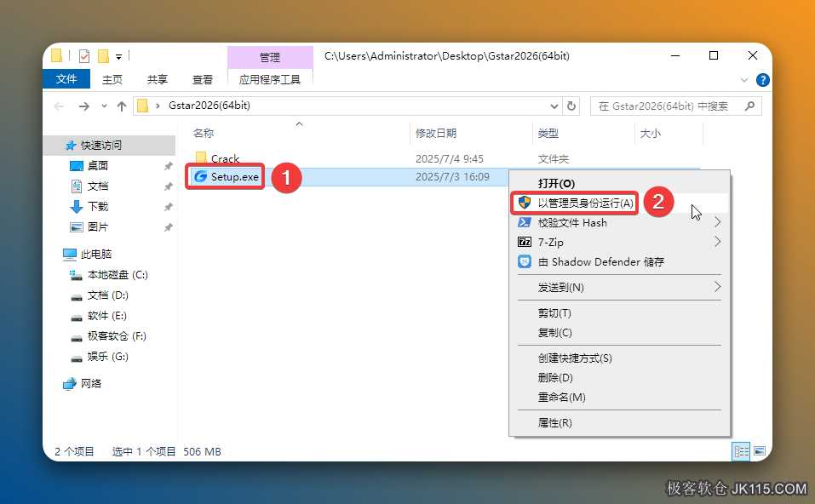
Task: Open the recent locations dropdown arrow
Action: [104, 106]
